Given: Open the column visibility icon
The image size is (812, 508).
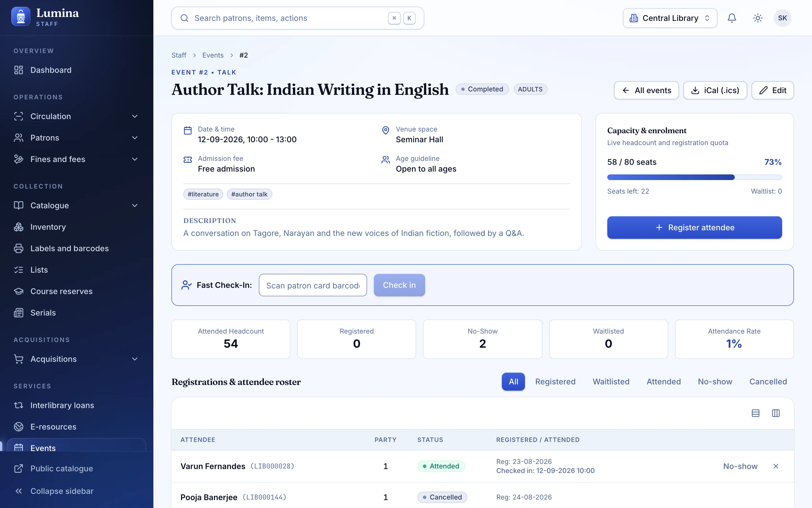Looking at the screenshot, I should pyautogui.click(x=776, y=413).
